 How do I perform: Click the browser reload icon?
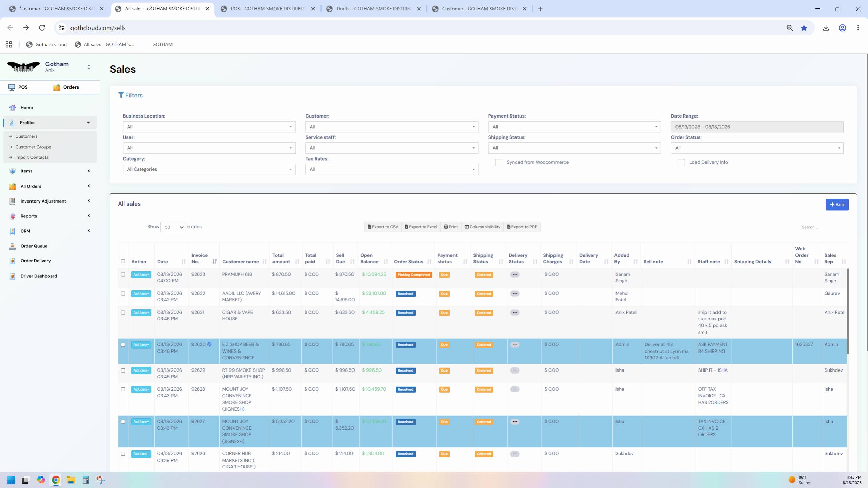click(42, 28)
